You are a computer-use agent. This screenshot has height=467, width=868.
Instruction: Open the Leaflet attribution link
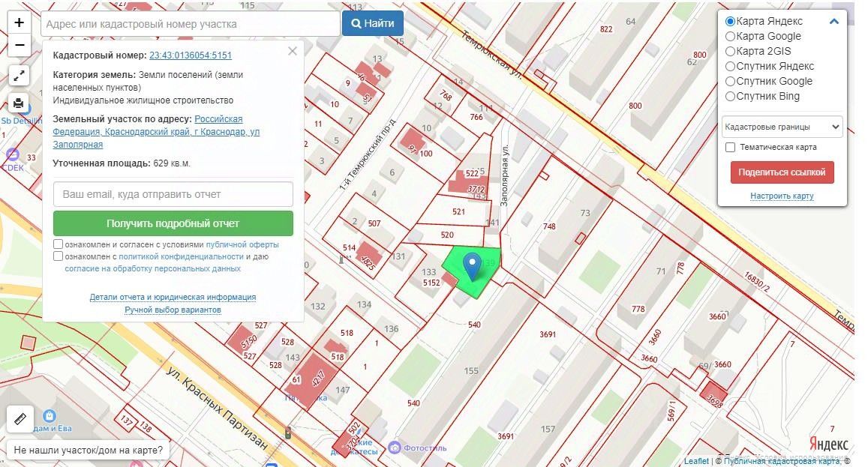(696, 461)
